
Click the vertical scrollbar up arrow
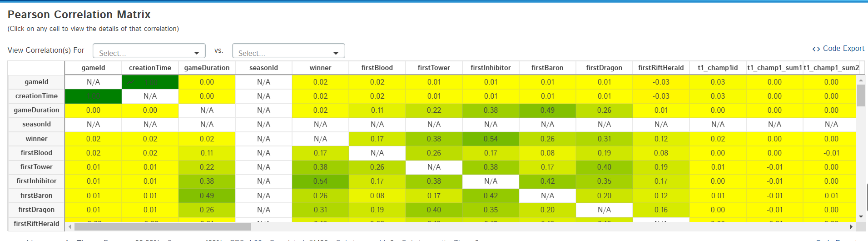pos(861,80)
